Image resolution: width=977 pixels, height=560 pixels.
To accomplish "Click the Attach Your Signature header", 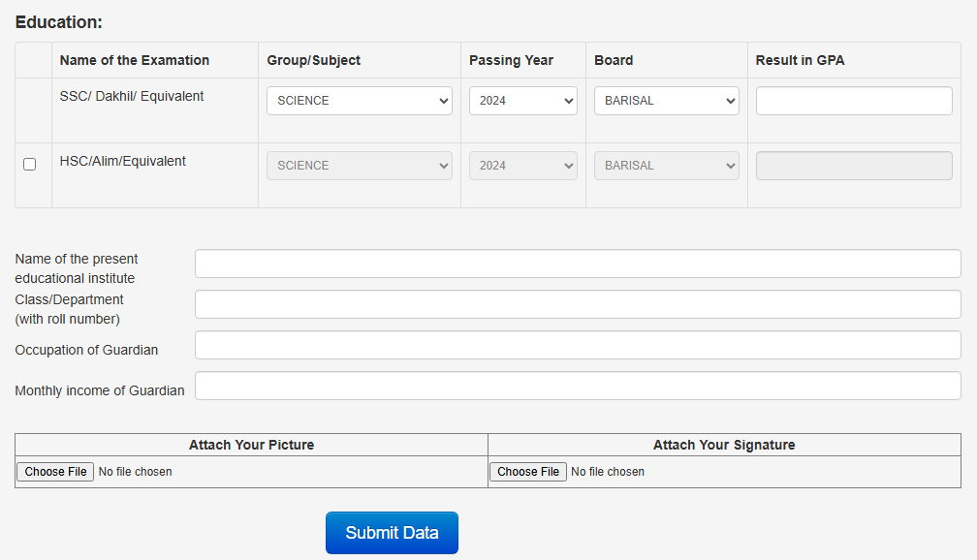I will pyautogui.click(x=724, y=445).
